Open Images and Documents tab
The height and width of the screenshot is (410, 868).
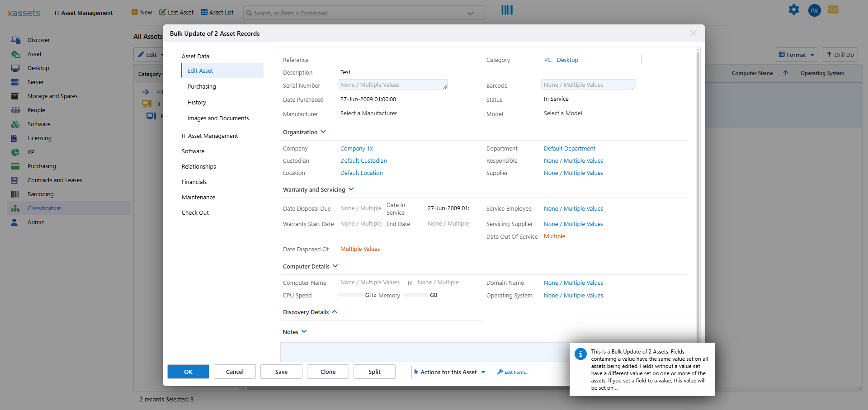click(x=218, y=118)
